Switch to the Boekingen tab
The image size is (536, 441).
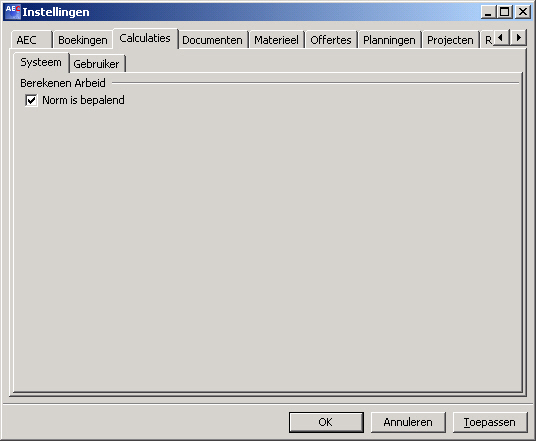pos(83,40)
